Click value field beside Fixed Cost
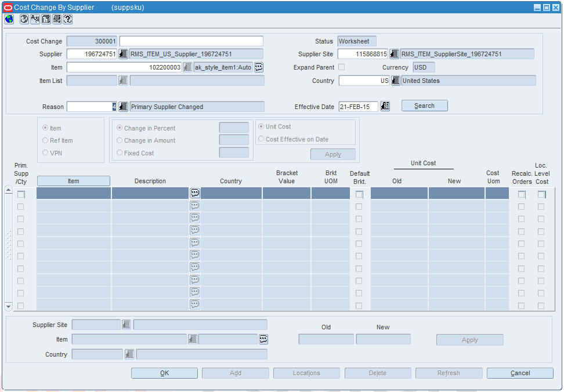 pos(234,153)
